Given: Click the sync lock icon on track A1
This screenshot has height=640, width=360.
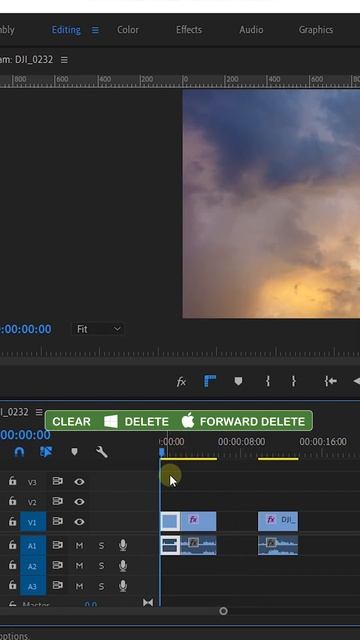Looking at the screenshot, I should 58,545.
